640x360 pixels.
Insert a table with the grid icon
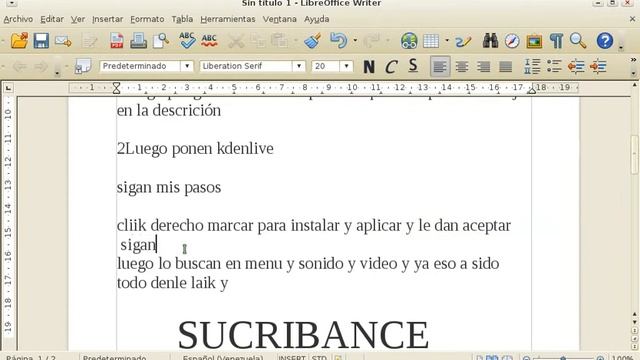431,41
